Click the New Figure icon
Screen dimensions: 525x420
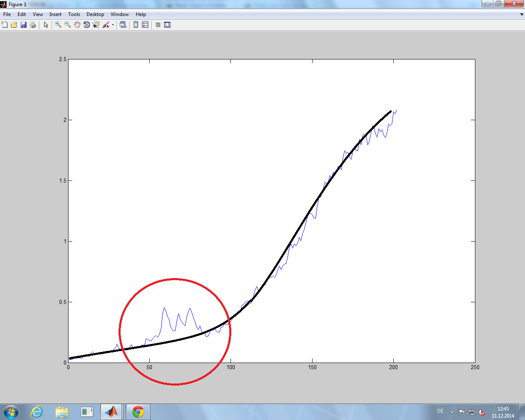(x=5, y=25)
